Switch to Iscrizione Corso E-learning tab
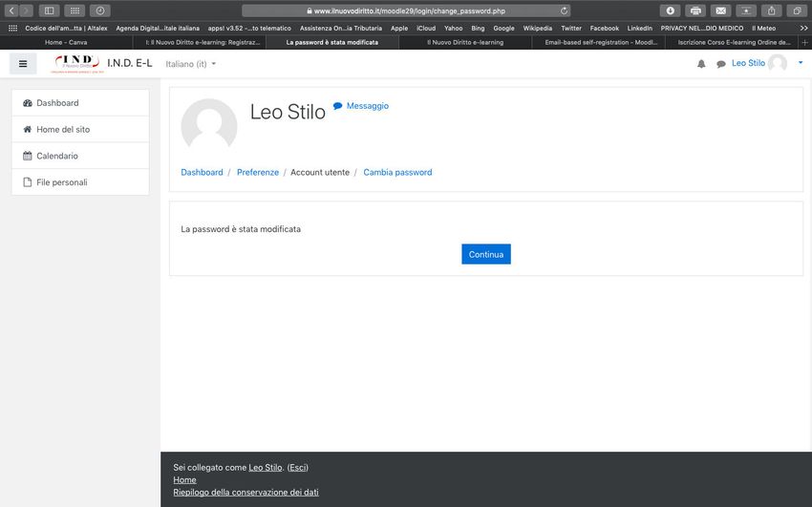The width and height of the screenshot is (812, 507). coord(733,42)
